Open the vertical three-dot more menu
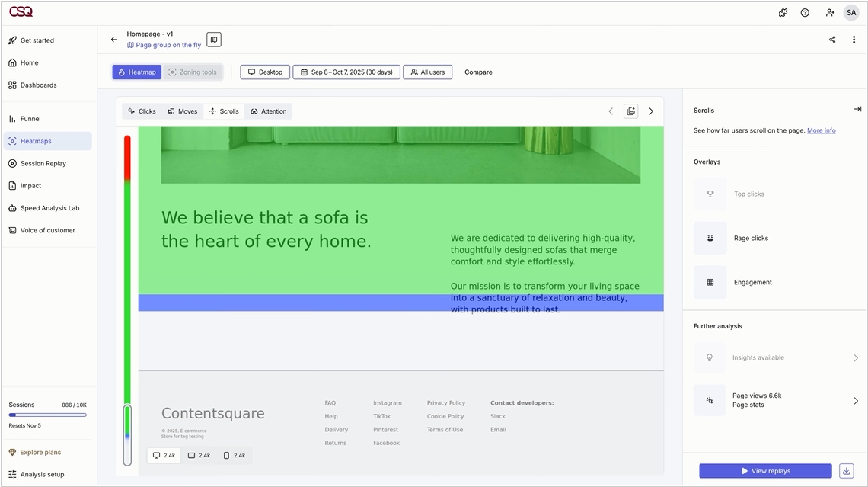Image resolution: width=868 pixels, height=487 pixels. [854, 40]
